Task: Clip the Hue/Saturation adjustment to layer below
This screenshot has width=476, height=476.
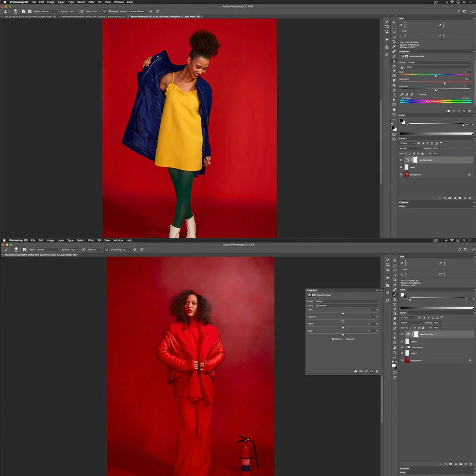Action: 448,111
